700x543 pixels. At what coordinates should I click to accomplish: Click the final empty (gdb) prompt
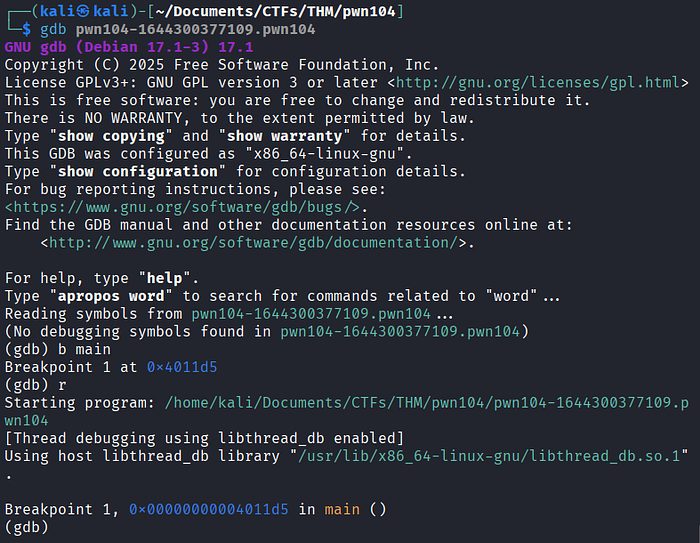pos(26,527)
